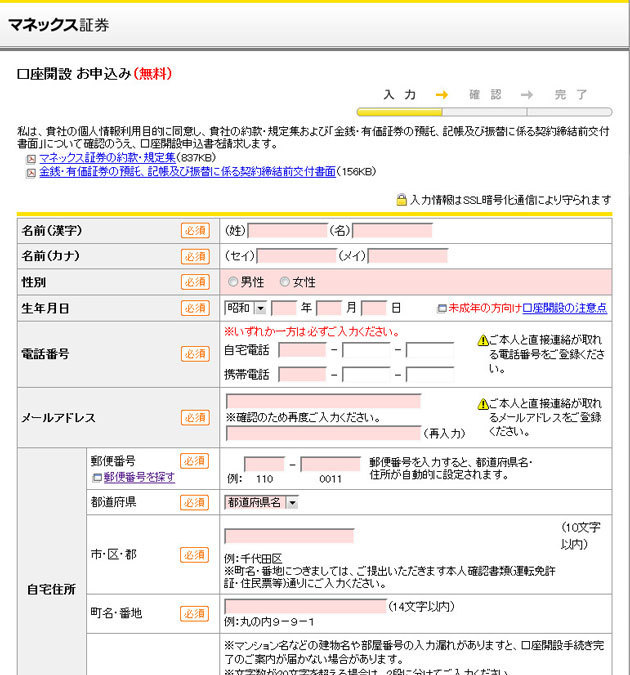Open the 昭和 era dropdown
This screenshot has width=630, height=675.
[x=245, y=308]
